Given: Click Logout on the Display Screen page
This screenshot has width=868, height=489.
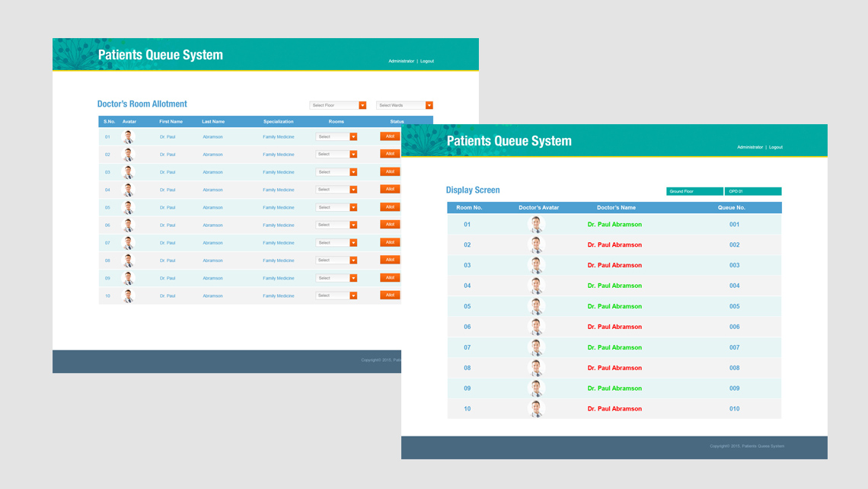Looking at the screenshot, I should pyautogui.click(x=775, y=147).
